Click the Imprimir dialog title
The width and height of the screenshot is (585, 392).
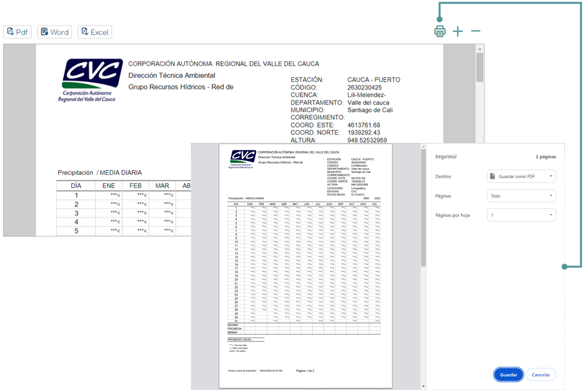point(446,157)
